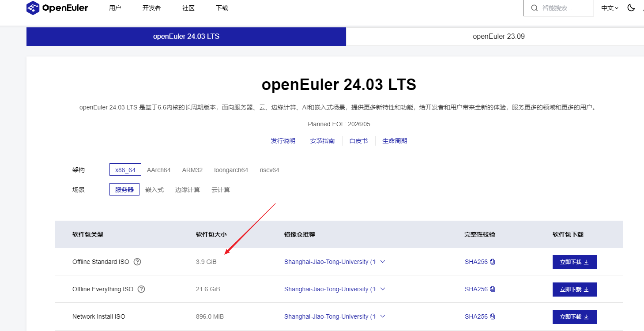Click help icon beside Offline Everything ISO
Image resolution: width=644 pixels, height=331 pixels.
point(141,289)
